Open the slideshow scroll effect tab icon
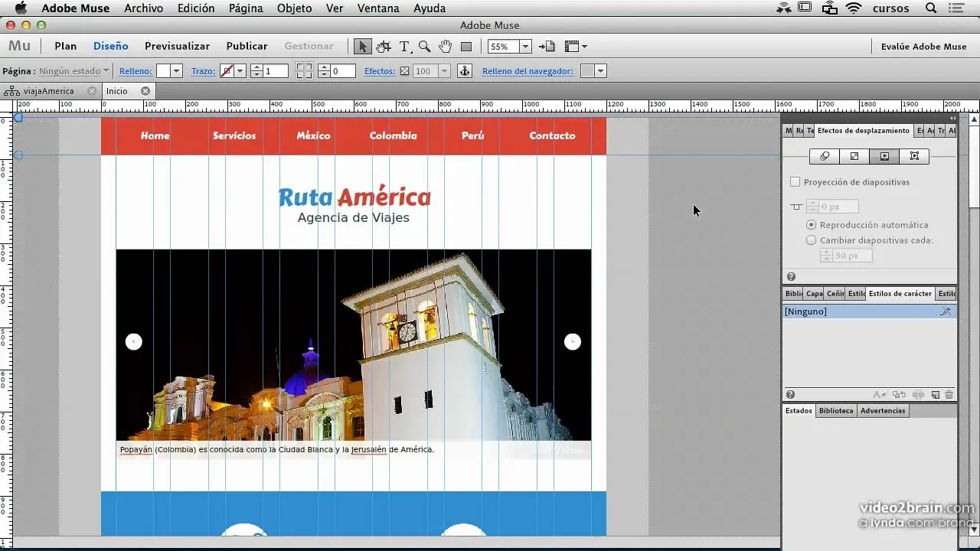 point(884,156)
